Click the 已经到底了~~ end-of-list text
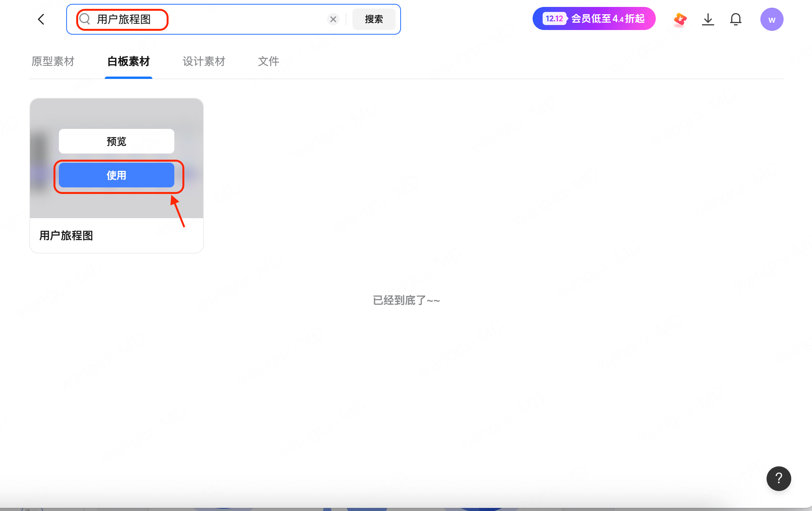Screen dimensions: 812x511 point(406,300)
